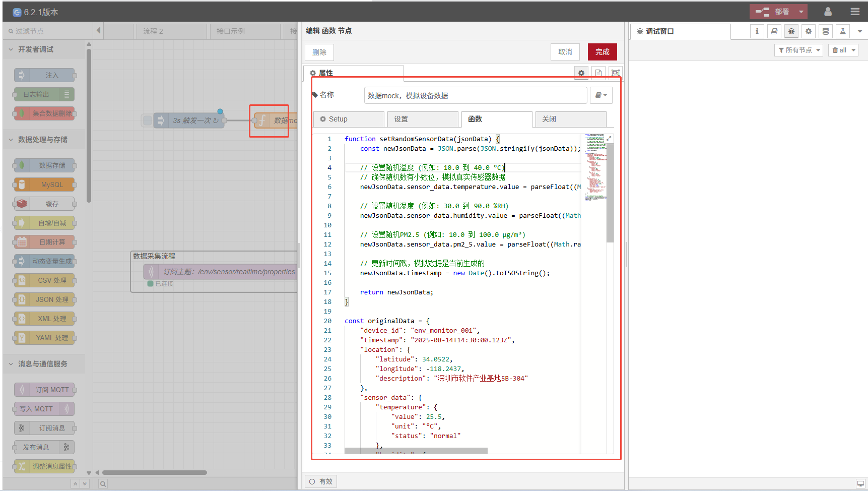868x491 pixels.
Task: Toggle the 有效 enabled state of node
Action: click(x=321, y=481)
